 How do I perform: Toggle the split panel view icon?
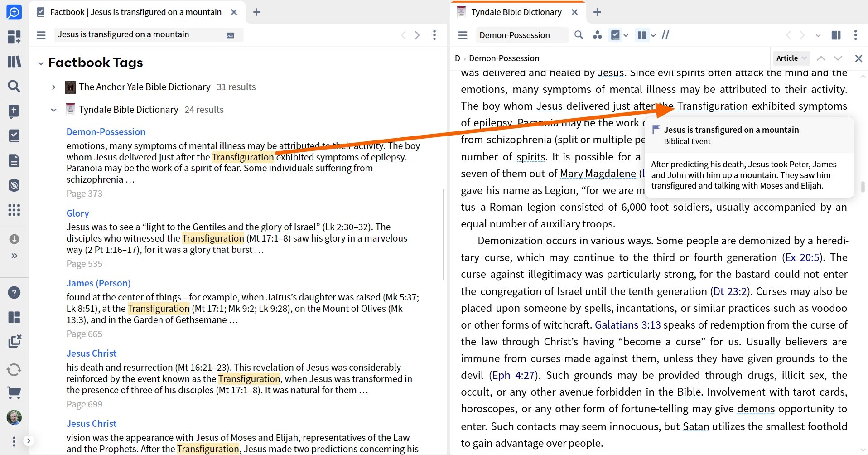click(x=836, y=35)
